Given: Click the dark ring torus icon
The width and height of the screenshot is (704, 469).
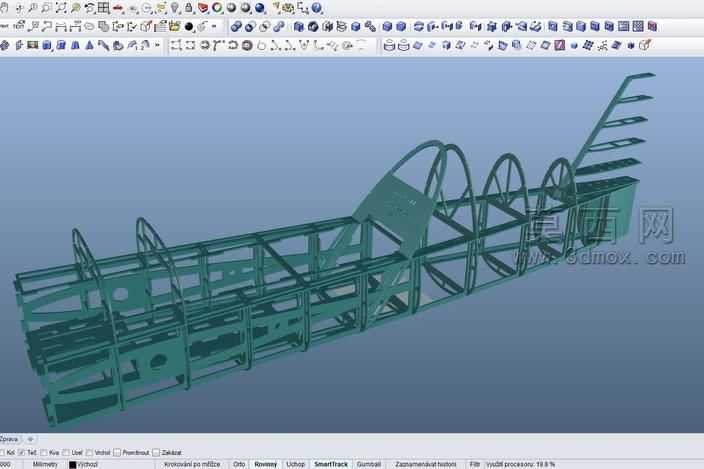Looking at the screenshot, I should pos(247,45).
